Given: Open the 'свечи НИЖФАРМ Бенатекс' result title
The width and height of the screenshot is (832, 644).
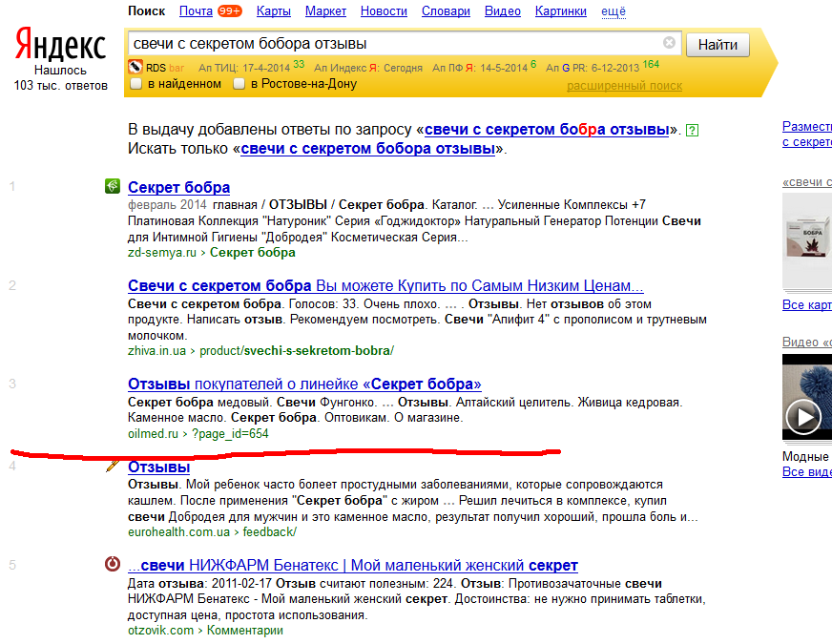Looking at the screenshot, I should click(x=353, y=566).
